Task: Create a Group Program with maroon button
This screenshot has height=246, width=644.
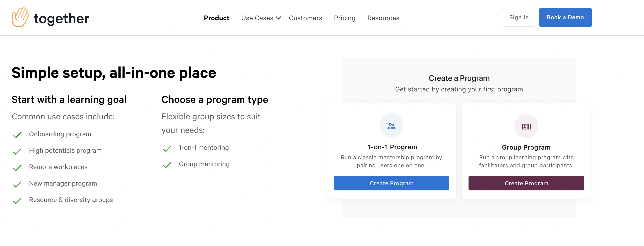Action: coord(526,183)
